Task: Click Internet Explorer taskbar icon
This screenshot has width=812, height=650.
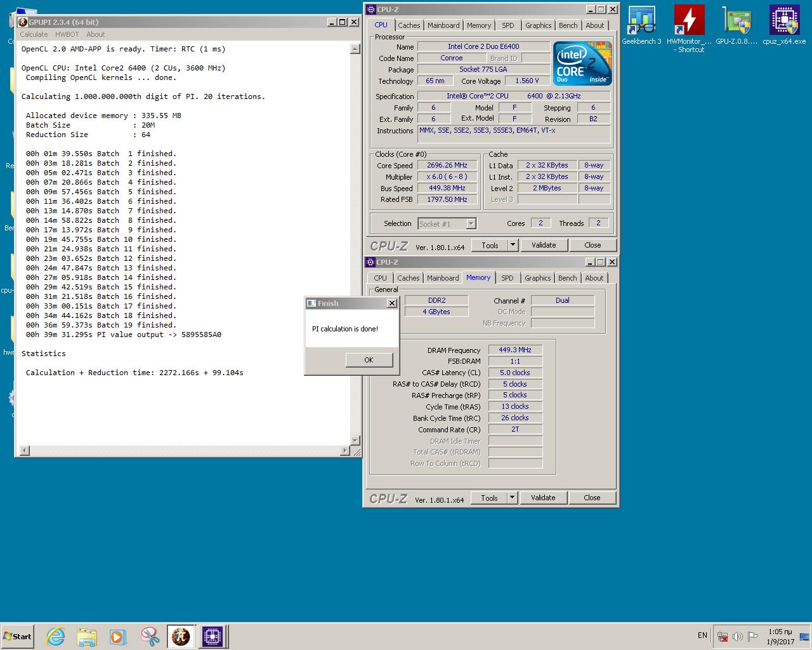Action: point(56,637)
